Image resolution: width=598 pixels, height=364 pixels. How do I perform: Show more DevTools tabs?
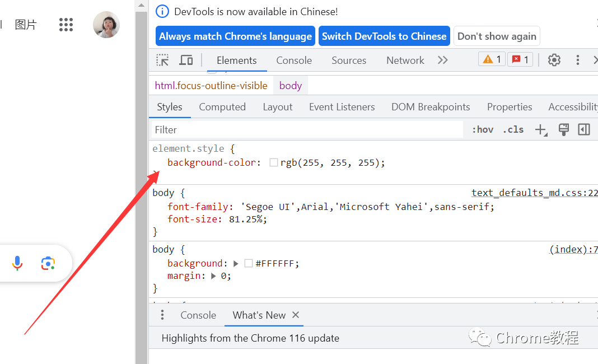pyautogui.click(x=442, y=60)
